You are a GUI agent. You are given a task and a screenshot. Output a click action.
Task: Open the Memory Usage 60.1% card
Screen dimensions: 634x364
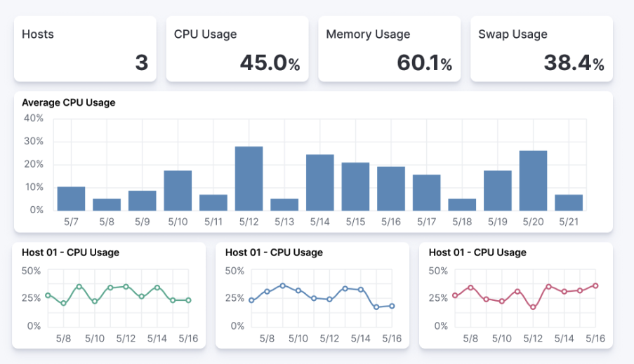click(x=389, y=48)
